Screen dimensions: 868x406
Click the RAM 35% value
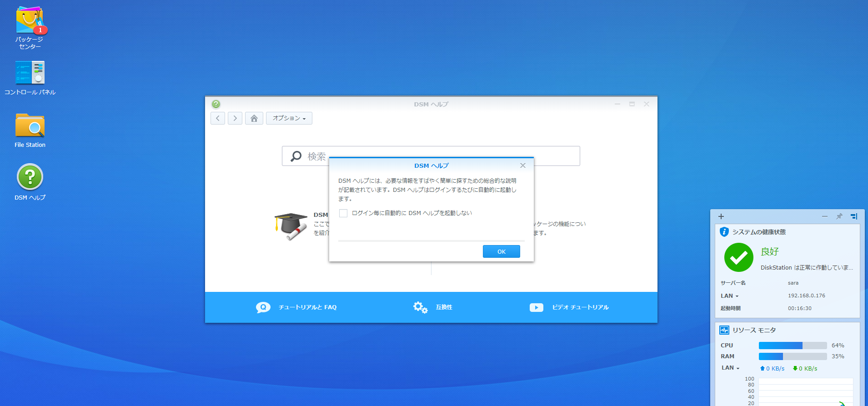[x=838, y=356]
